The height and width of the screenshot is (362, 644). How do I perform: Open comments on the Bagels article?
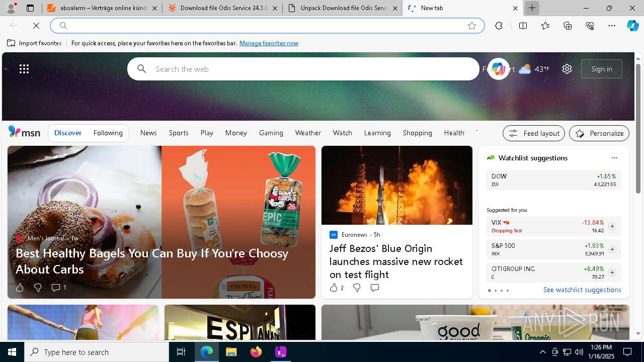[58, 288]
